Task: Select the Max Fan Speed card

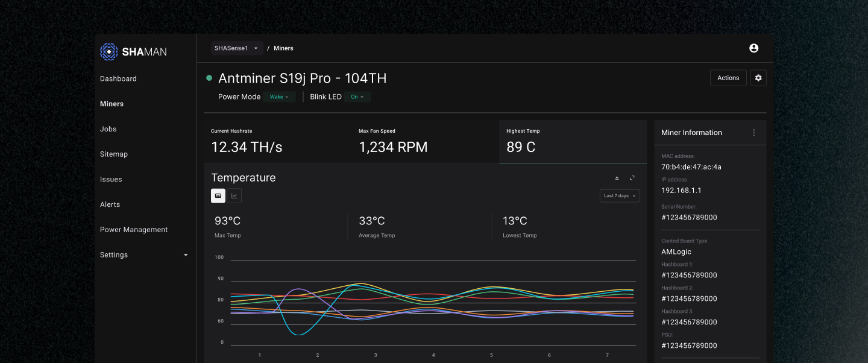Action: (425, 142)
